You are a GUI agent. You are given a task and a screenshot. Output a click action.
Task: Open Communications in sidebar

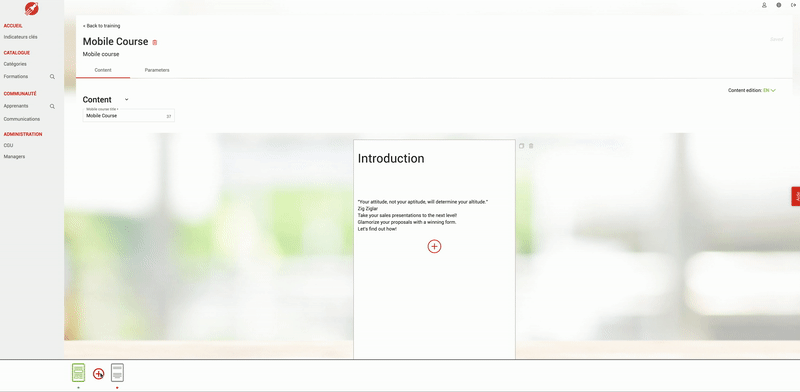(21, 119)
